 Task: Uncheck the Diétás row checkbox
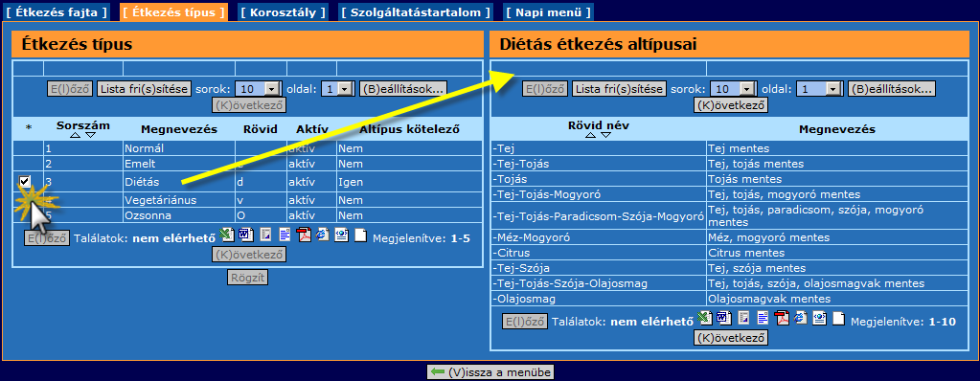tap(24, 182)
